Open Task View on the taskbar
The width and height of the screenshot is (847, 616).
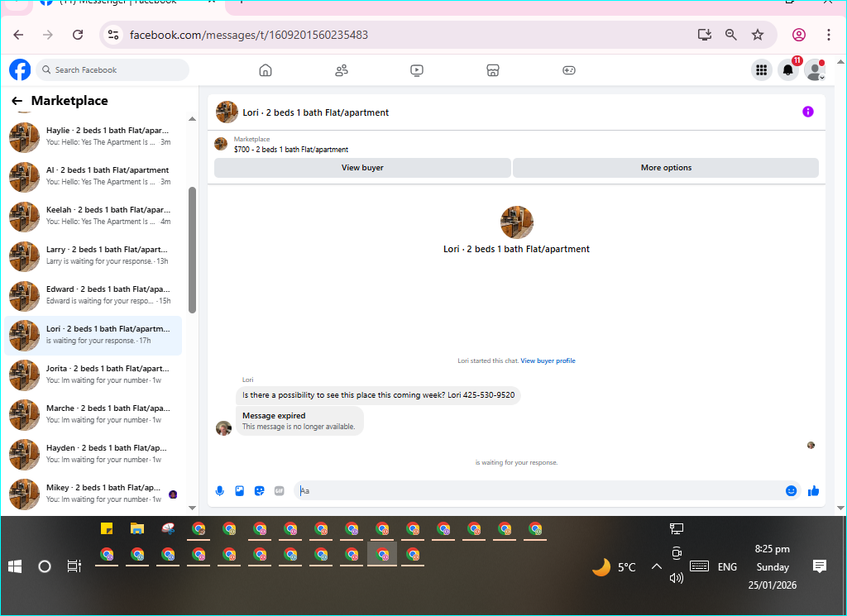pyautogui.click(x=74, y=566)
